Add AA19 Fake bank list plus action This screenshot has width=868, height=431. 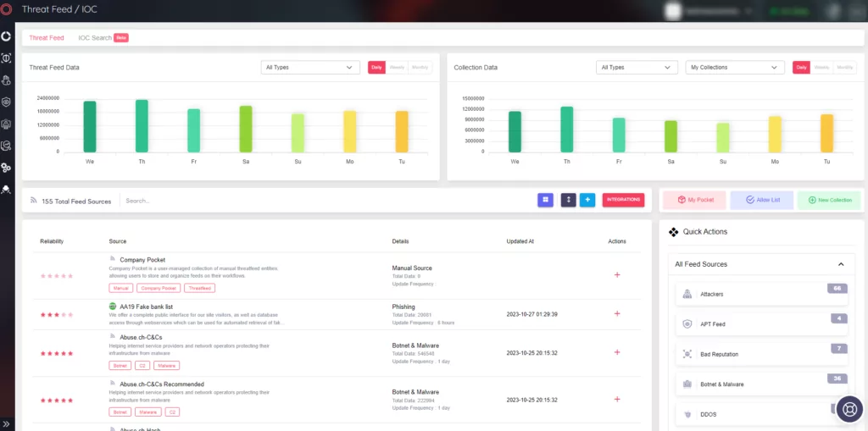point(617,313)
